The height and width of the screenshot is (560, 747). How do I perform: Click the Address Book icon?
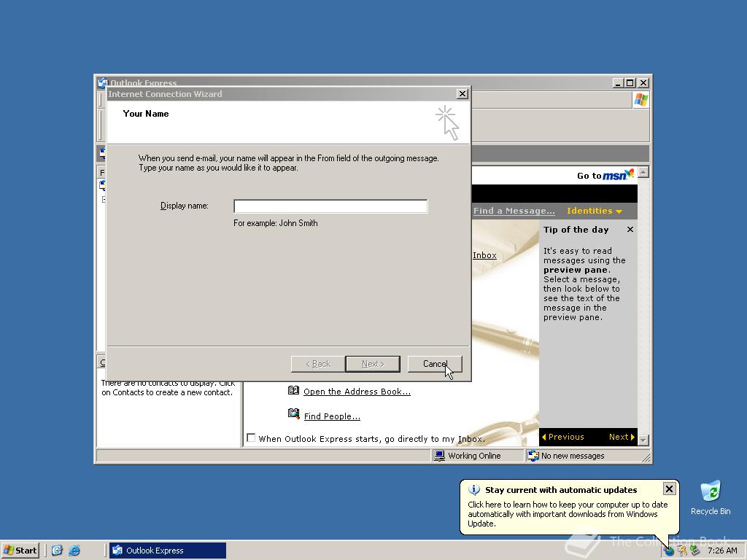[x=293, y=391]
